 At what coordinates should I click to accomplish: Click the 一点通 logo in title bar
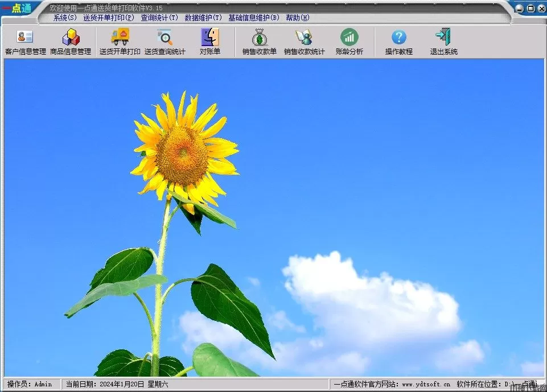tap(17, 8)
